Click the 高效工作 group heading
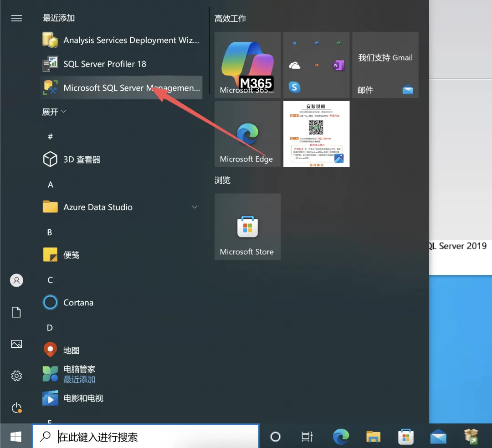The image size is (492, 448). pos(231,19)
